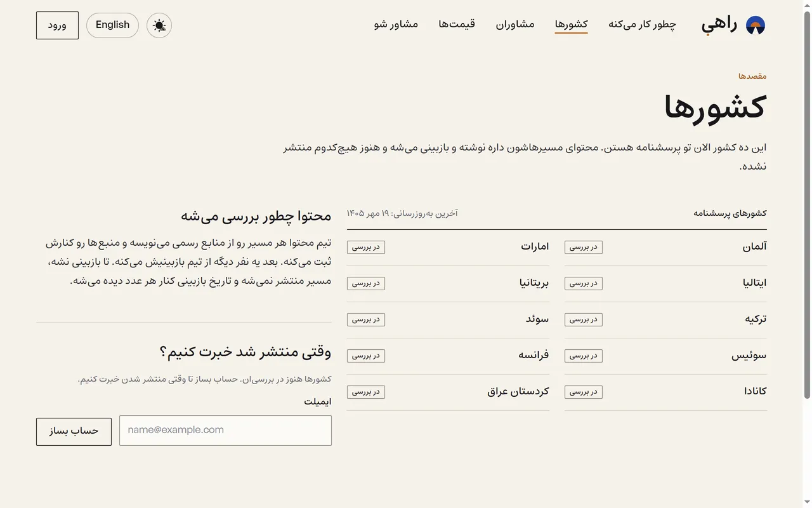Toggle the light/dark theme sun button
The width and height of the screenshot is (812, 508).
pos(159,25)
